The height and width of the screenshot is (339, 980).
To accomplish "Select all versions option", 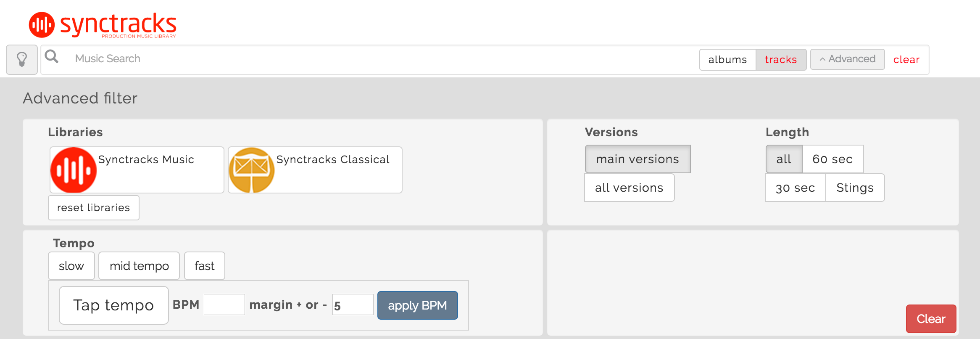I will click(x=629, y=188).
